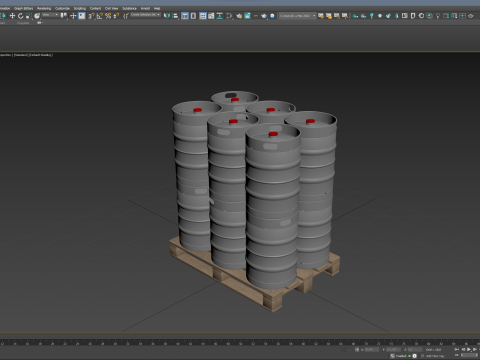Viewport: 480px width, 360px height.
Task: Open the Create Selection Set dropdown
Action: click(x=145, y=15)
